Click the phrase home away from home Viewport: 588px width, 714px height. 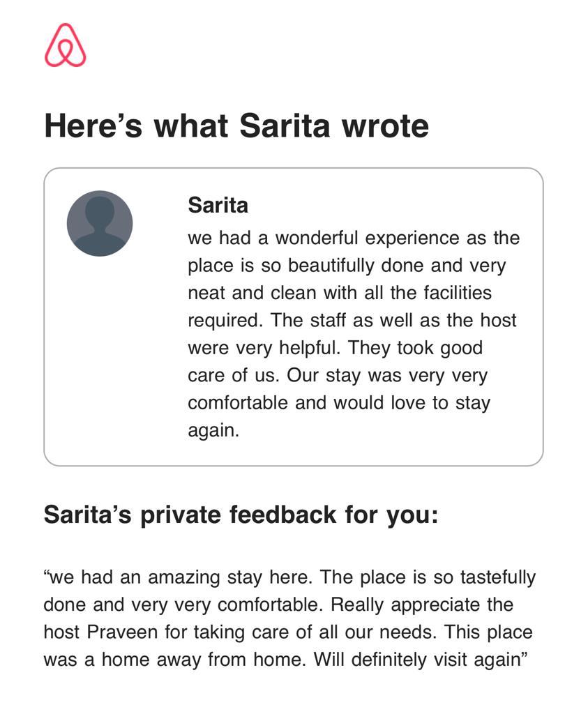pos(204,660)
